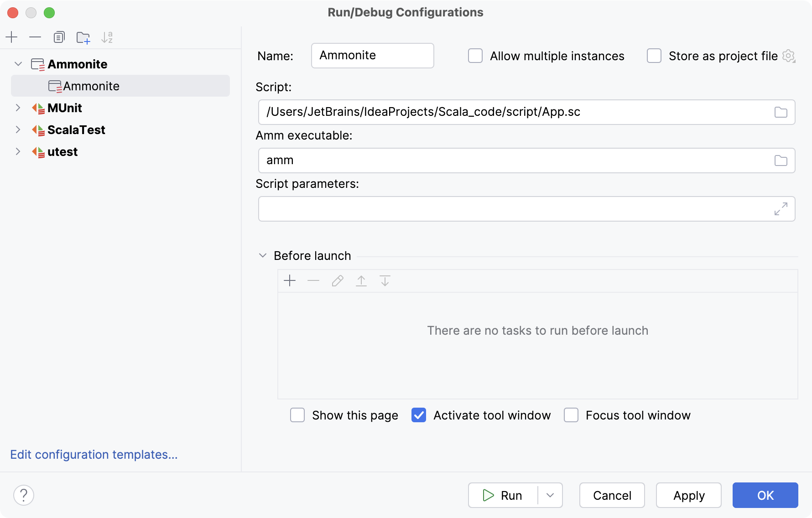Click the utest icon
This screenshot has height=518, width=812.
click(38, 152)
